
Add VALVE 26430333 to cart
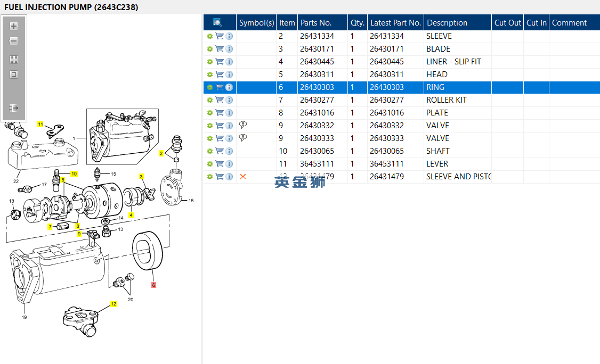pyautogui.click(x=220, y=138)
